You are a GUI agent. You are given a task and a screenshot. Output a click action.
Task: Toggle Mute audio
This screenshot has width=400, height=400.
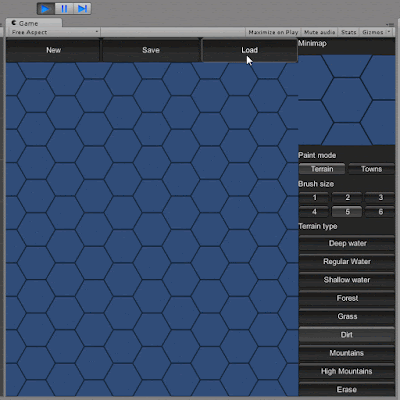point(319,32)
